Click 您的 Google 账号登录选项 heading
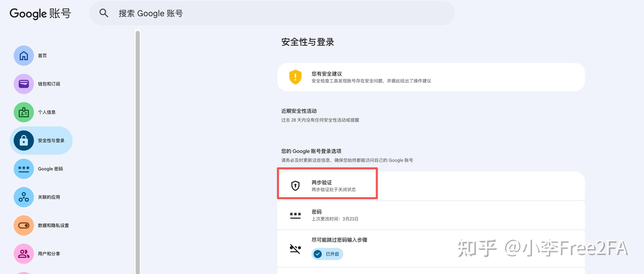Screen dimensions: 644x274 pyautogui.click(x=311, y=151)
